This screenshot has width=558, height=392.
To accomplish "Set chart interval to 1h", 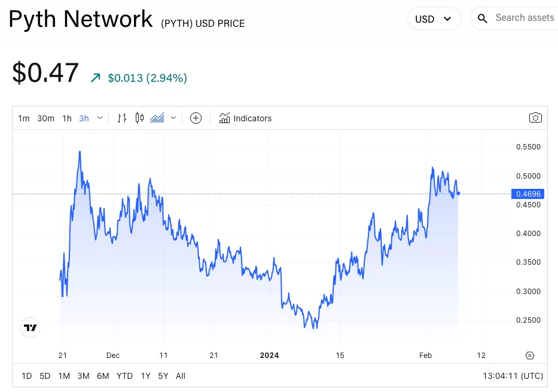I will tap(67, 118).
